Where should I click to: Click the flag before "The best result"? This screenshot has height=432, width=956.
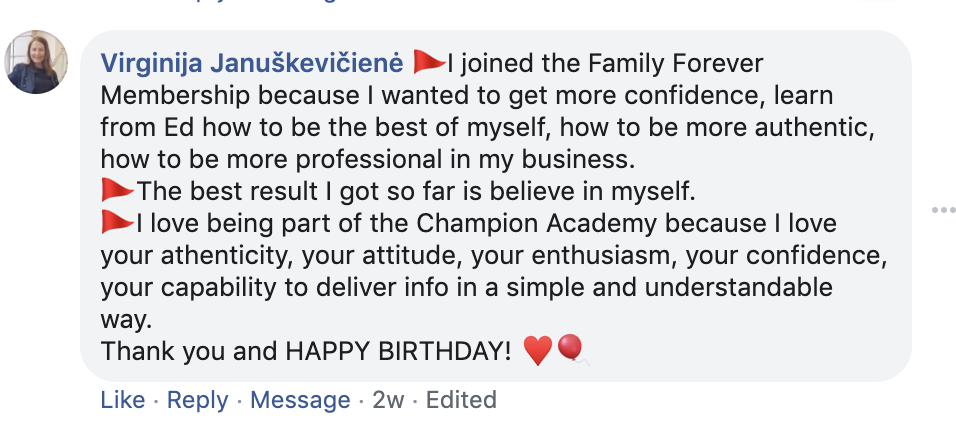[x=117, y=190]
